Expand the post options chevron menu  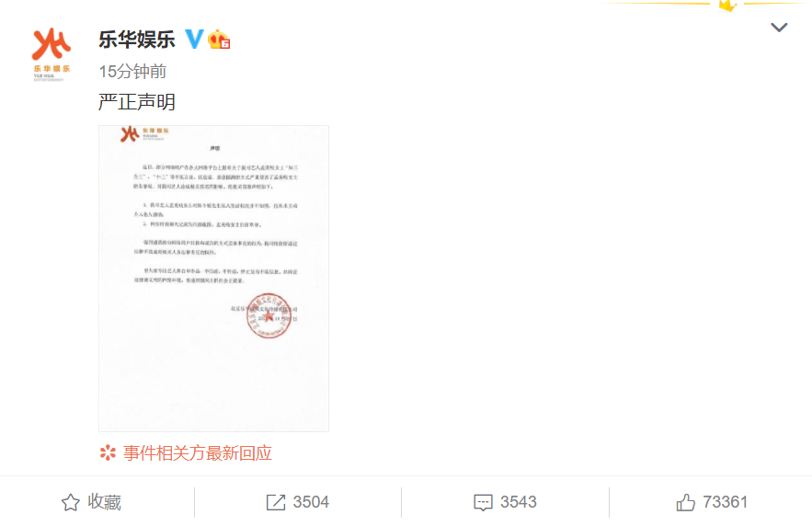[779, 28]
